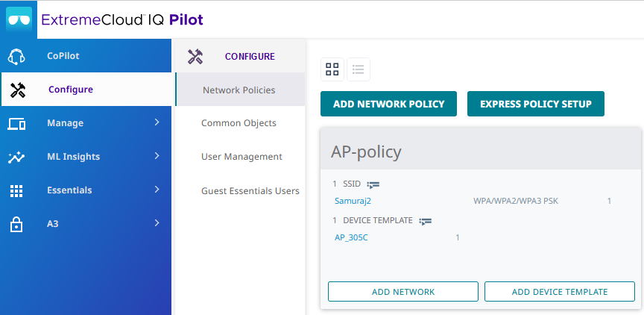This screenshot has width=644, height=315.
Task: Click the CONFIGURE header label
Action: coord(250,56)
